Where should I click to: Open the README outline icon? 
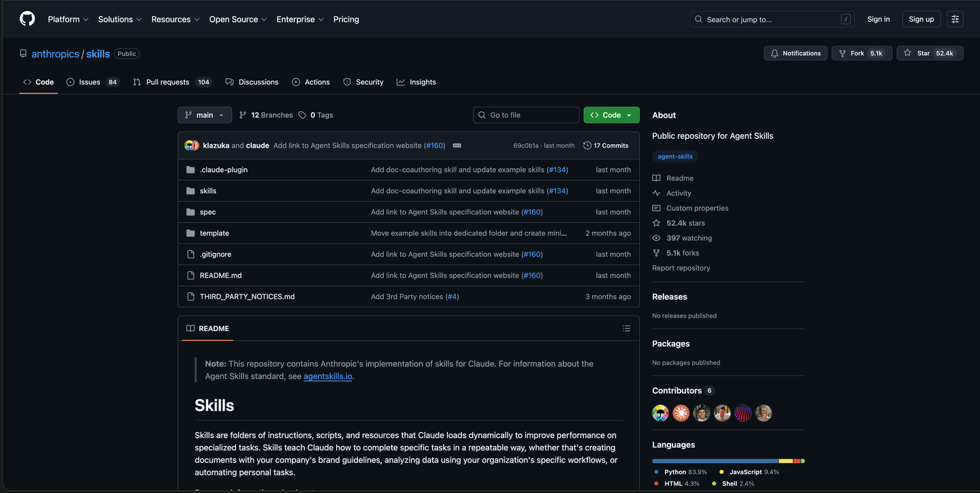[626, 328]
